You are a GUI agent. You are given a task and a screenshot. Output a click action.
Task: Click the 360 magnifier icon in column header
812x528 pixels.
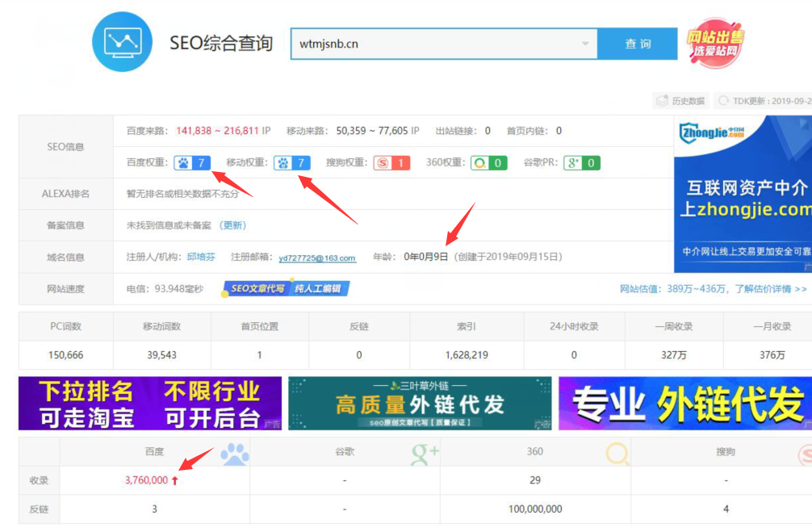617,454
